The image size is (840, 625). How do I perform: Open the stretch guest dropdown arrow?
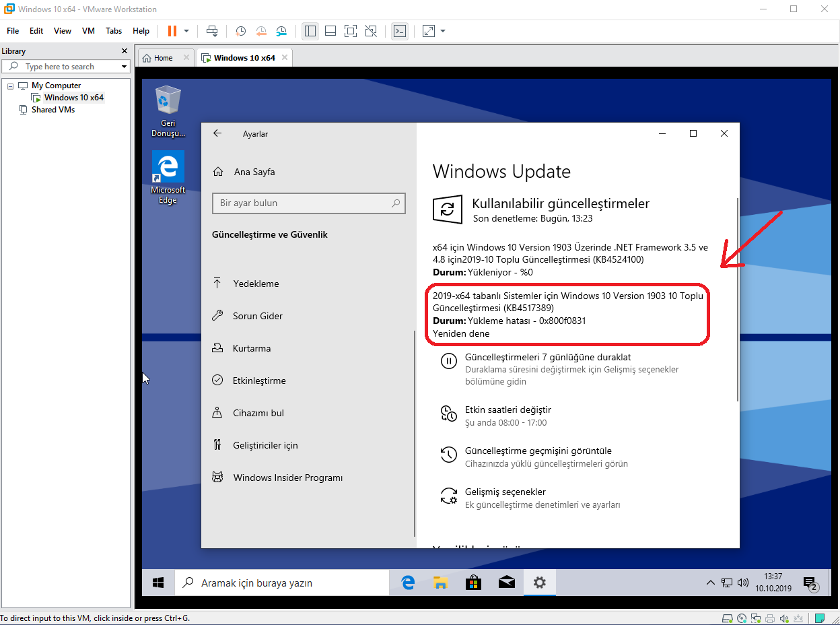pyautogui.click(x=443, y=31)
